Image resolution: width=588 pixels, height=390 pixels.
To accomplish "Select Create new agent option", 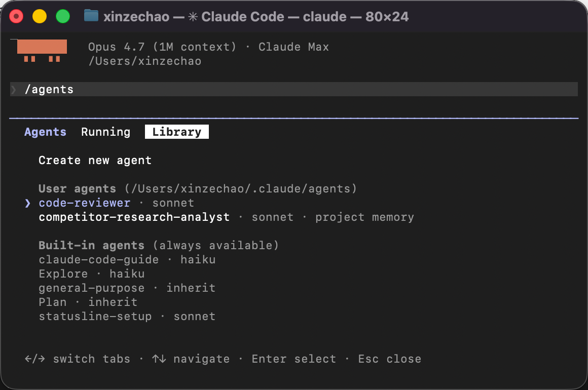I will [x=95, y=161].
